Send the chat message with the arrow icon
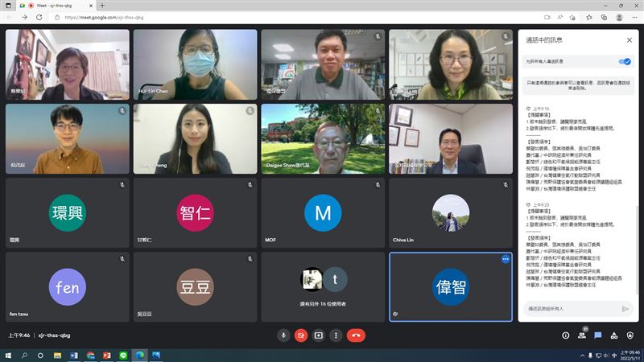This screenshot has height=362, width=644. point(625,309)
